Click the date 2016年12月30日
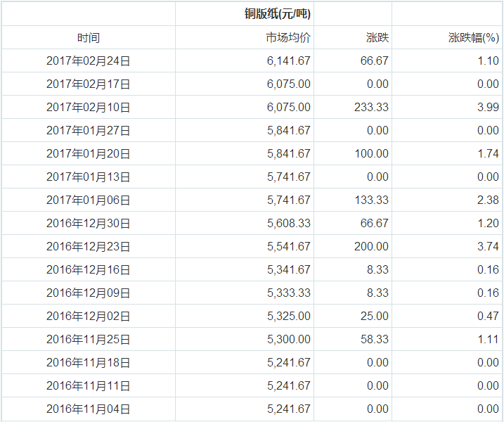The width and height of the screenshot is (504, 422). point(89,224)
